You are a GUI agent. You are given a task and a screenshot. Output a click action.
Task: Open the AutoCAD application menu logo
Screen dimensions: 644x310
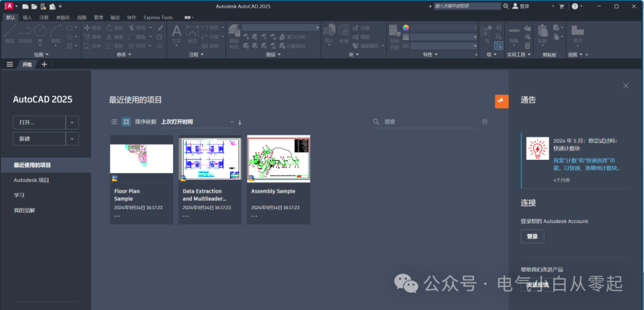8,6
